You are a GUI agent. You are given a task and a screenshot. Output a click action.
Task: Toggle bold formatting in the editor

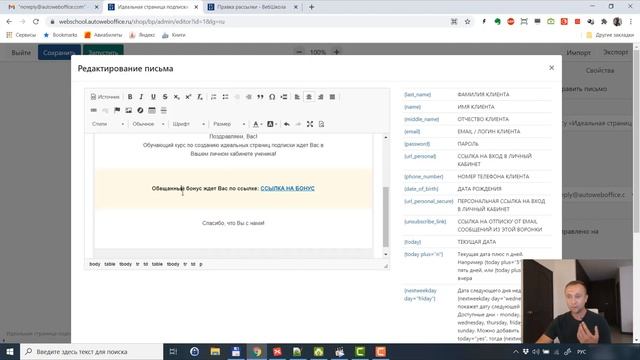tap(130, 97)
